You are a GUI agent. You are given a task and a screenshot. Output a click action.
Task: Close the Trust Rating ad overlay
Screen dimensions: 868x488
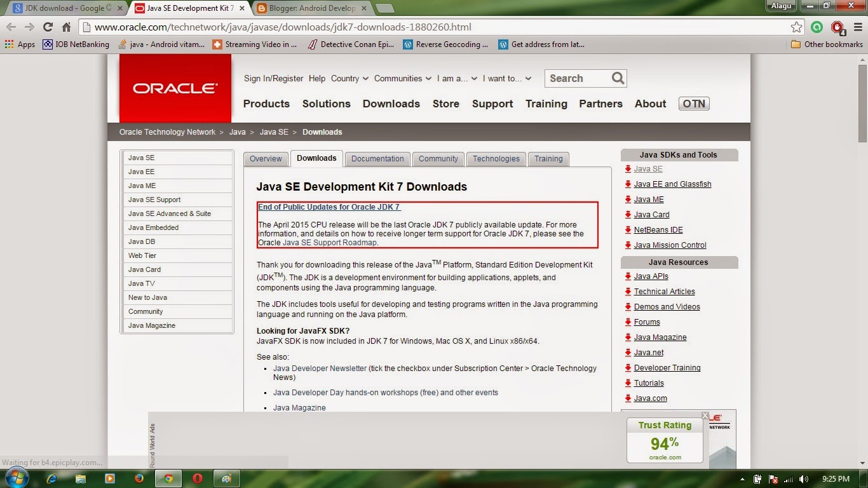[705, 415]
